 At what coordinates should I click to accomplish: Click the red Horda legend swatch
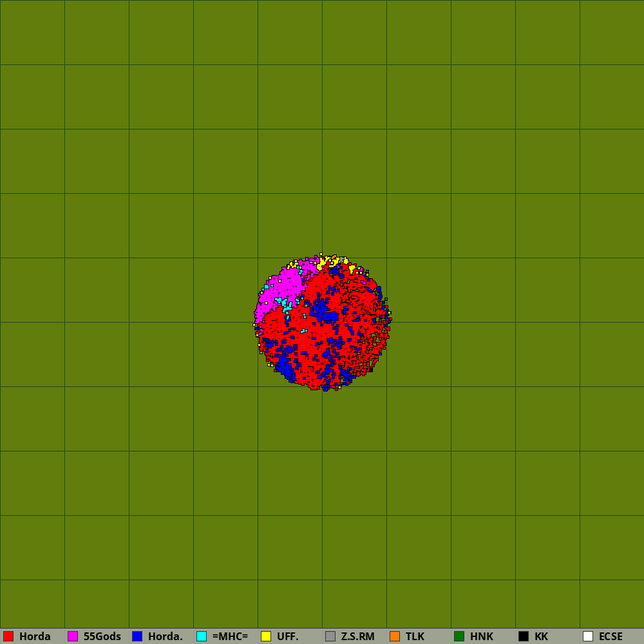tap(8, 636)
